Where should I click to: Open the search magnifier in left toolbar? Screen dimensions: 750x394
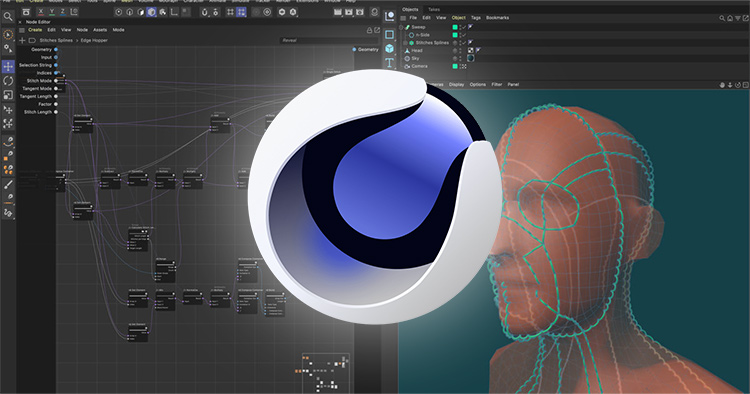(8, 17)
